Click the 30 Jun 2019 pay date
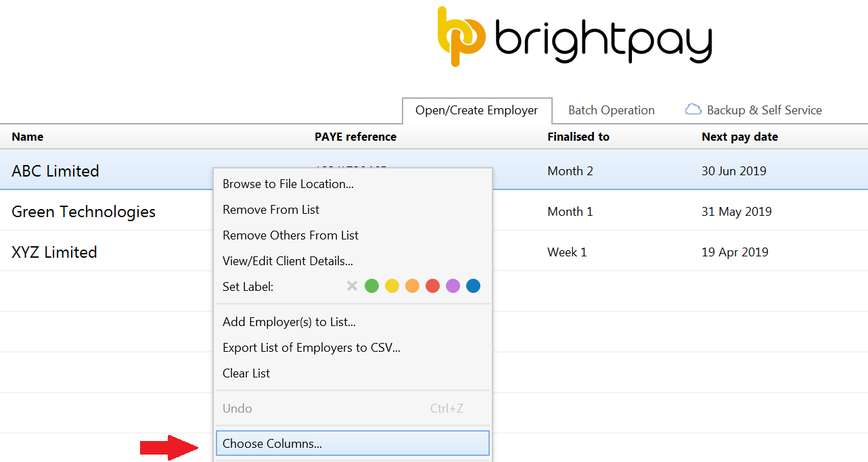 [734, 171]
